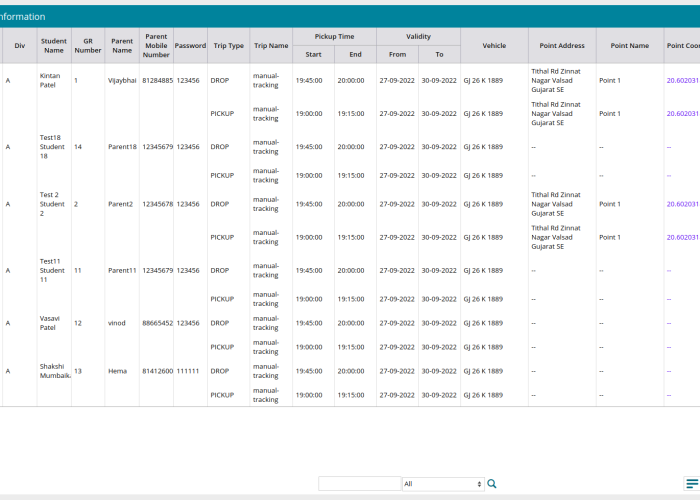Open the list menu icon at bottom right
The image size is (700, 500).
[x=692, y=484]
